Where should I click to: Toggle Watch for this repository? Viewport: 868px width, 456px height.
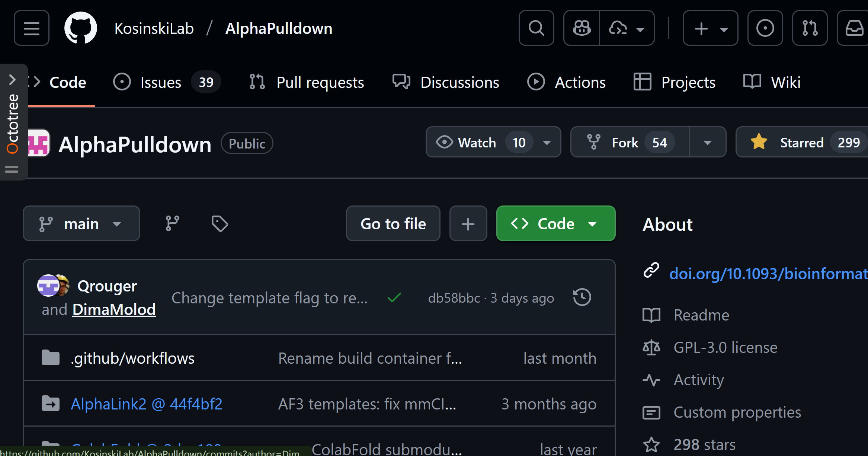click(477, 143)
